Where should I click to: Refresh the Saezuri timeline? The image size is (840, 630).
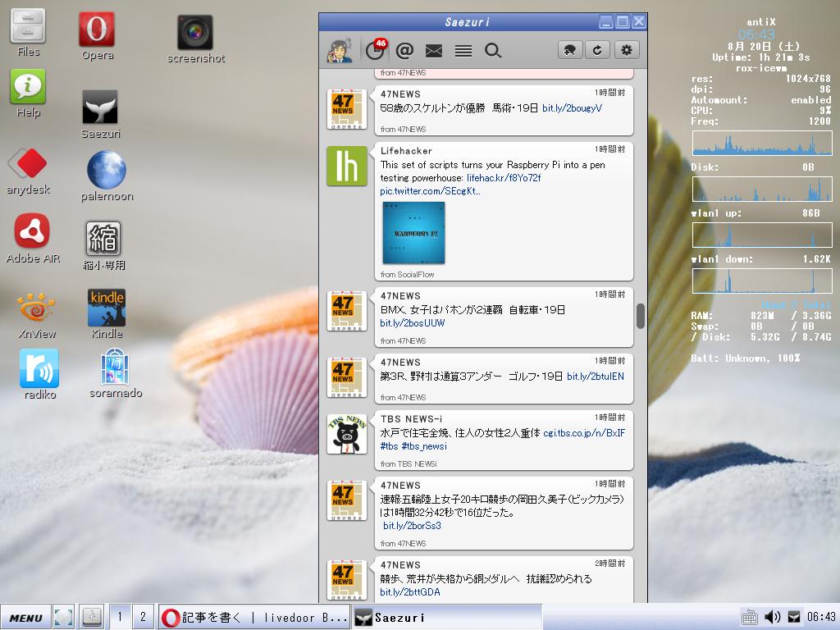point(597,50)
